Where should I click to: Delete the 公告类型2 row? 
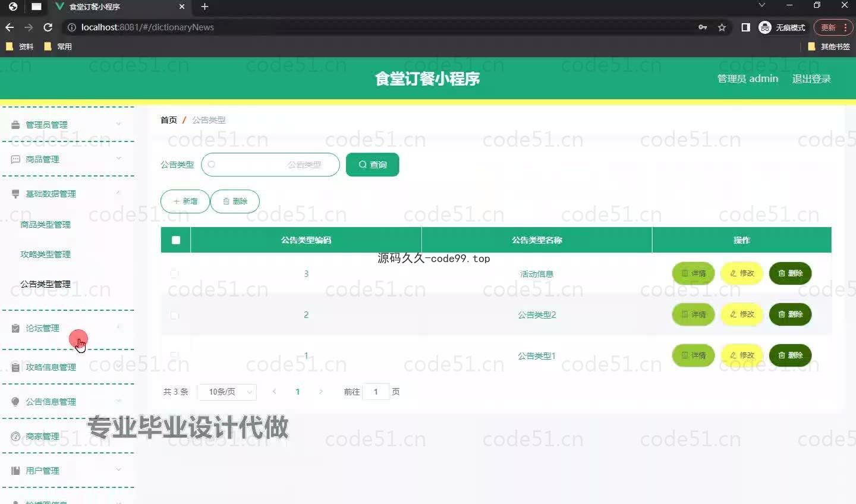791,314
